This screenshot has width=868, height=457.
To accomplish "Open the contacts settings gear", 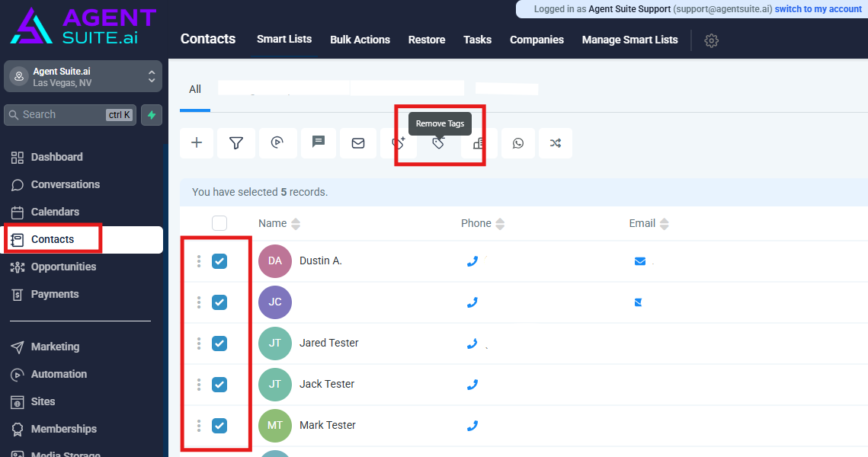I will tap(711, 40).
